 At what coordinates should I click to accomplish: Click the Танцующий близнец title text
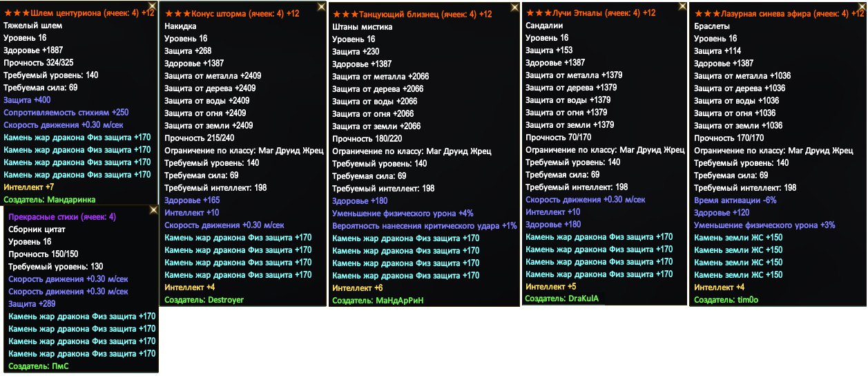412,15
